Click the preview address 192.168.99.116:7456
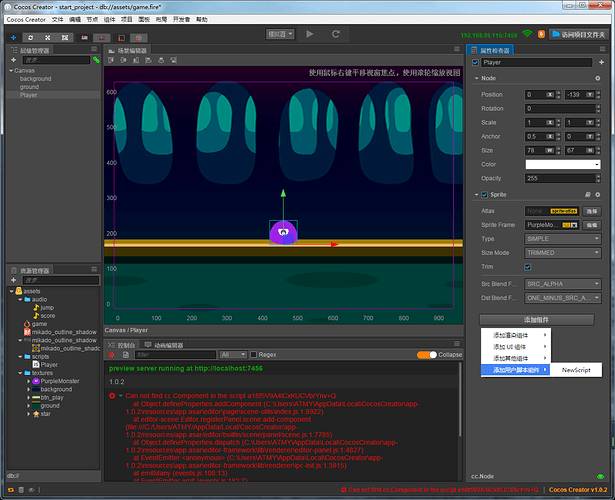Viewport: 615px width, 500px height. pos(489,35)
